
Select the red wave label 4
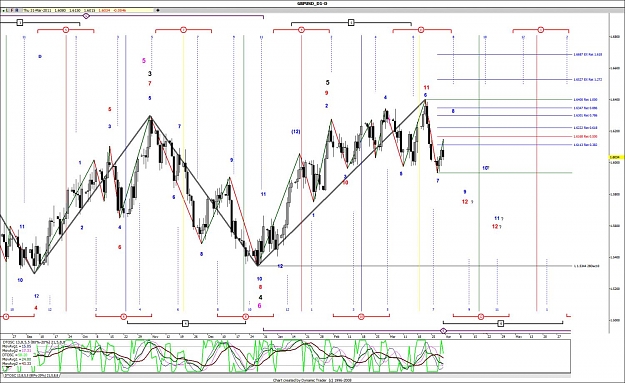(x=36, y=308)
